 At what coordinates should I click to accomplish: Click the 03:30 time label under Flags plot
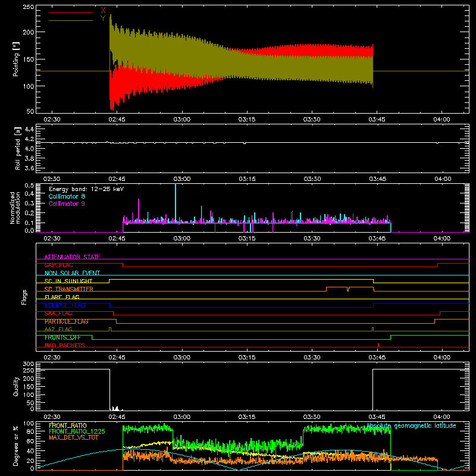tap(312, 358)
